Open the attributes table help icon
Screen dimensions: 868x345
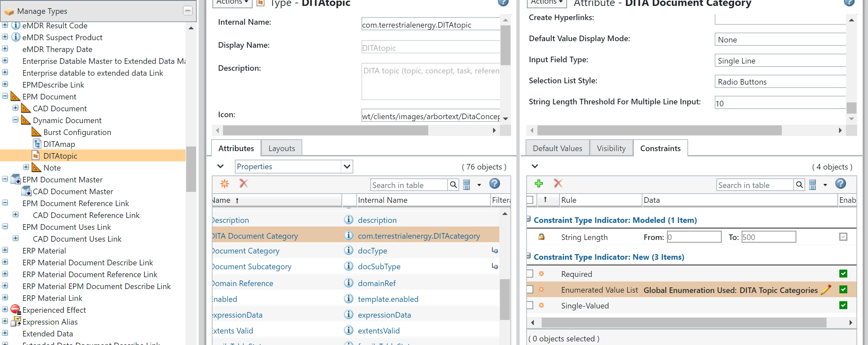[494, 183]
